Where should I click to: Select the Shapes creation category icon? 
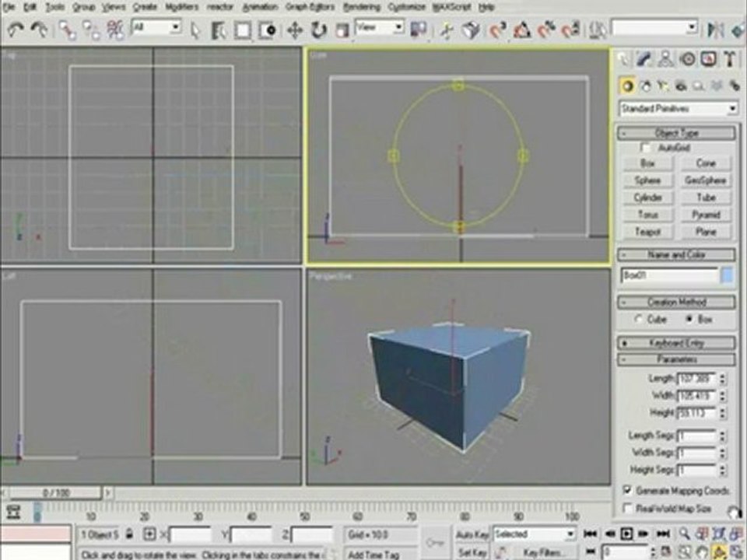[x=646, y=86]
